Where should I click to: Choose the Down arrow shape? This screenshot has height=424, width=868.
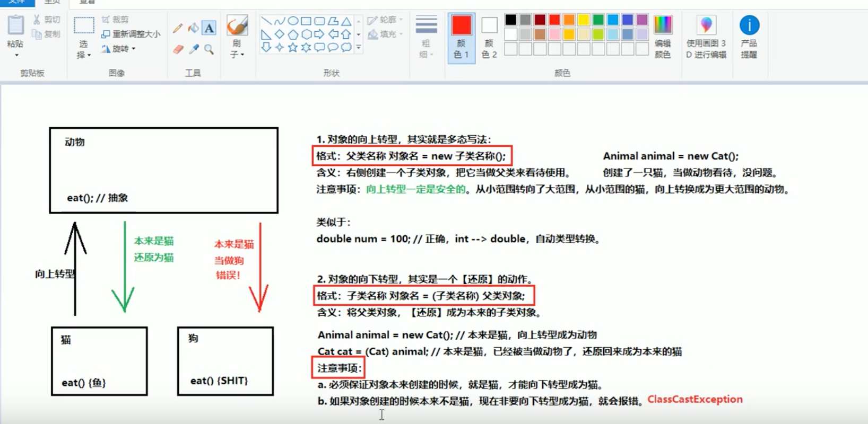coord(266,47)
